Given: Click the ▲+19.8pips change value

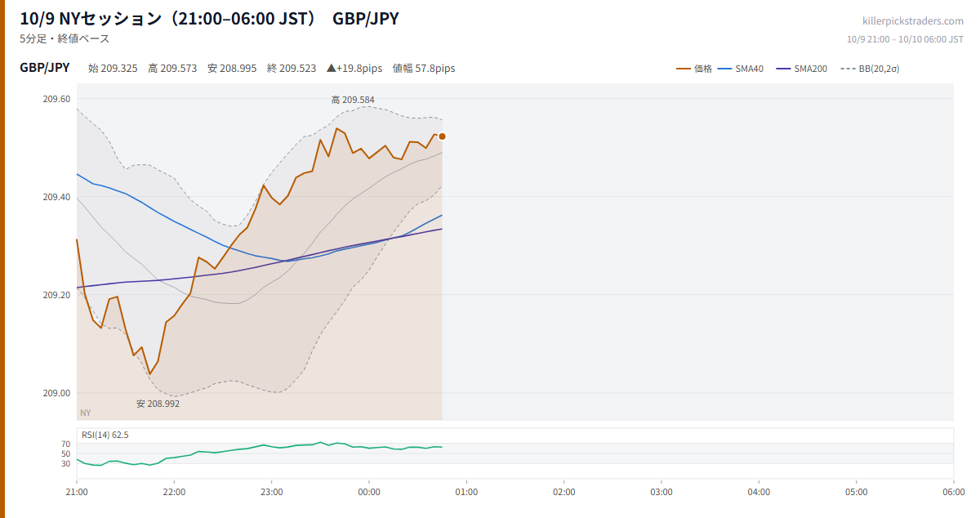Looking at the screenshot, I should click(354, 69).
